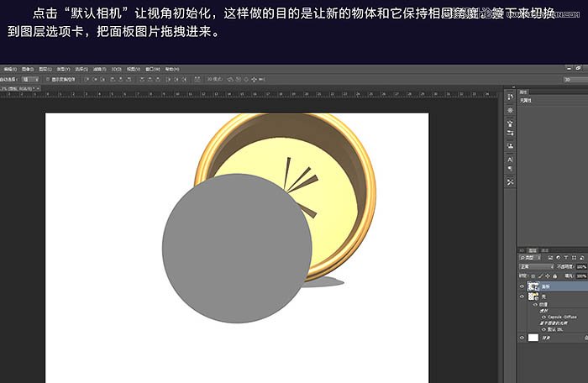Click the distribute top edges icon
This screenshot has height=383, width=588.
click(x=142, y=79)
